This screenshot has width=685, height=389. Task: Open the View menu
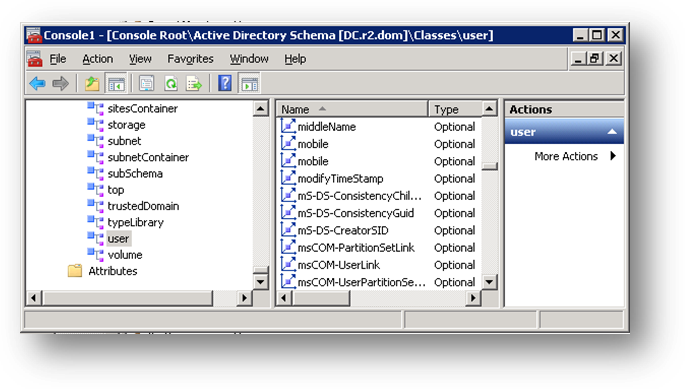tap(140, 59)
